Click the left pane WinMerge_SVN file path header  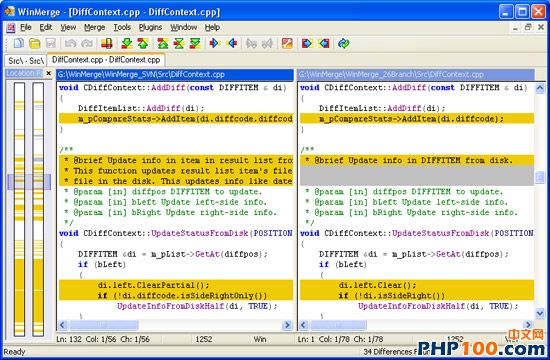pyautogui.click(x=175, y=74)
